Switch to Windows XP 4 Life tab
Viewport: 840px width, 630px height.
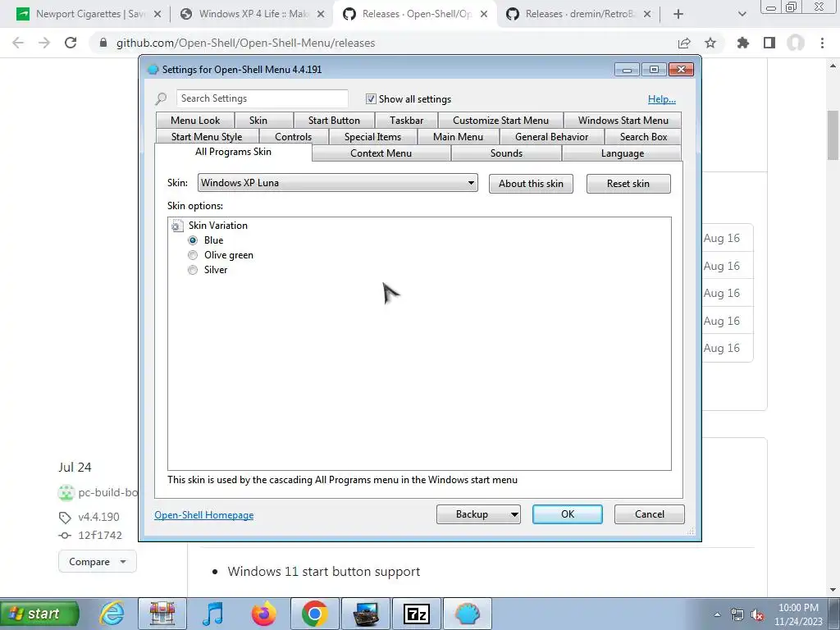point(252,14)
